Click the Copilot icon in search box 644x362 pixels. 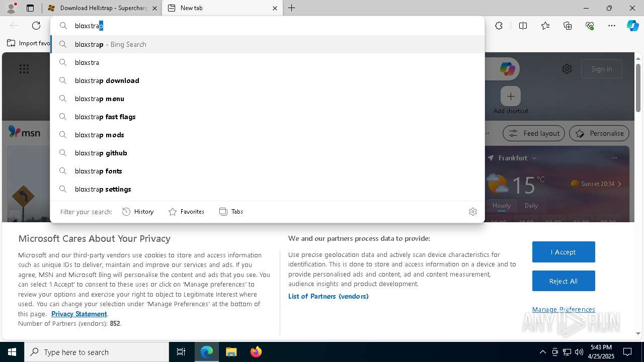point(507,69)
